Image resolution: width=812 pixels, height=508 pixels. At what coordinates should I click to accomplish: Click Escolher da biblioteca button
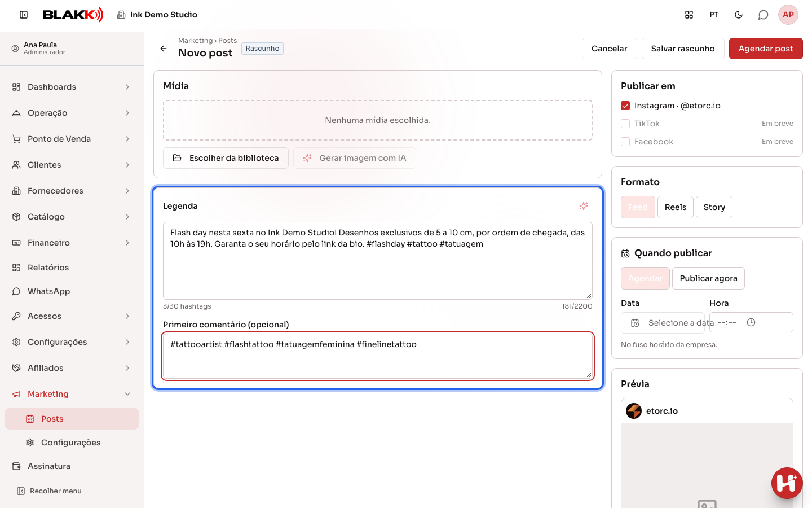pos(226,158)
